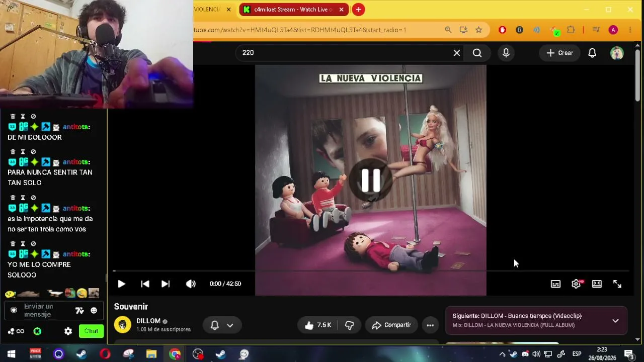The height and width of the screenshot is (362, 644).
Task: Open a new browser tab
Action: coord(358,10)
